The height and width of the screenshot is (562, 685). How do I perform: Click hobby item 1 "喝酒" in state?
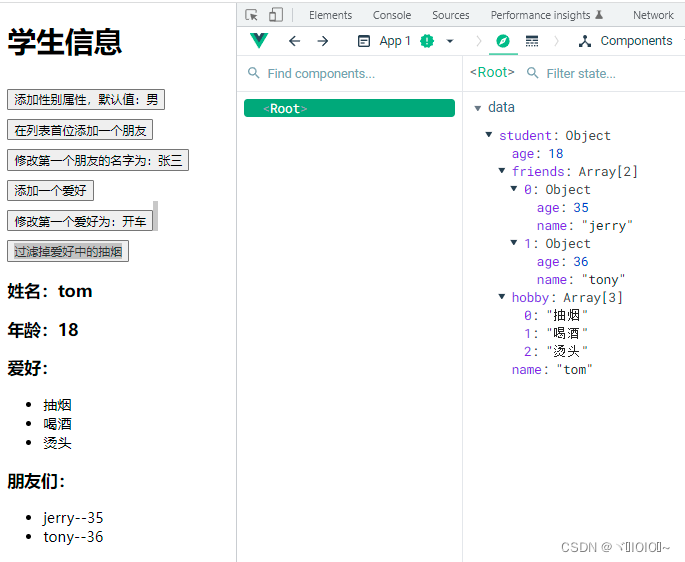point(567,333)
